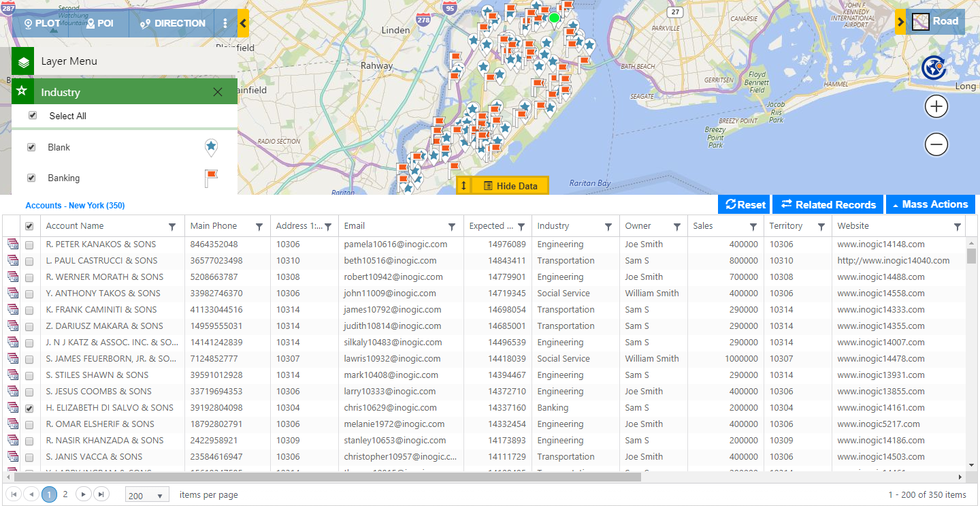
Task: Click the grid vertical scrollbar thumb
Action: coord(971,255)
